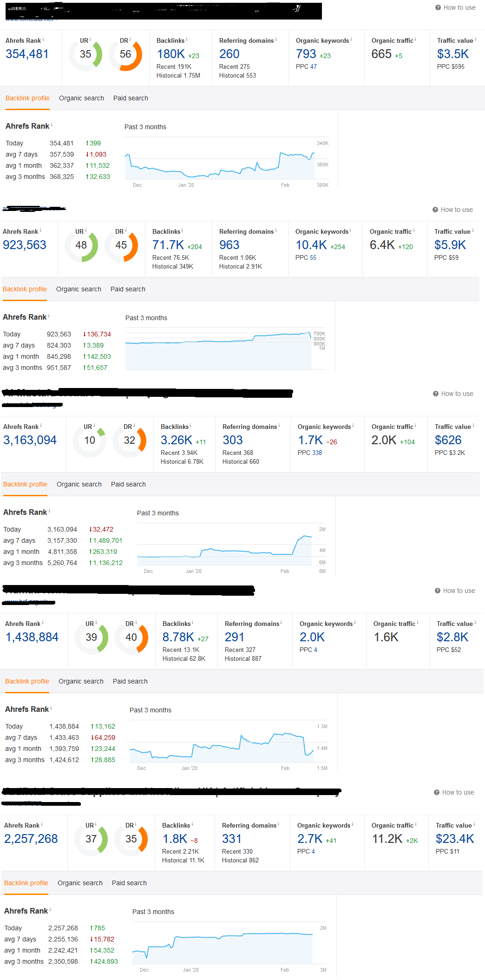Image resolution: width=485 pixels, height=980 pixels.
Task: Click the info icon beside Referring domains above 260
Action: click(276, 39)
